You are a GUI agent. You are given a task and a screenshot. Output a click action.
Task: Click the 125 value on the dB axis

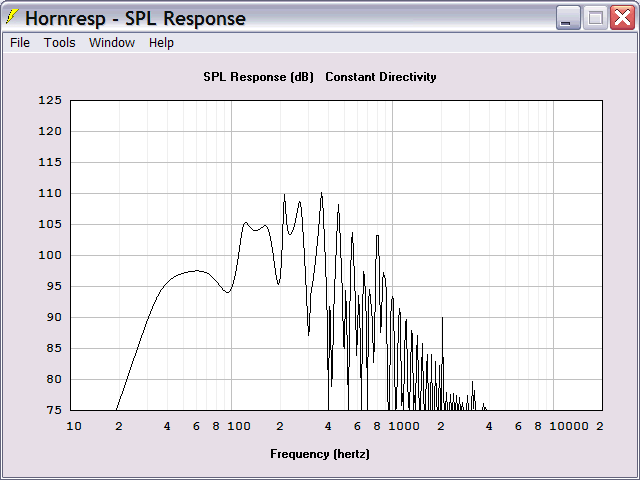(50, 100)
